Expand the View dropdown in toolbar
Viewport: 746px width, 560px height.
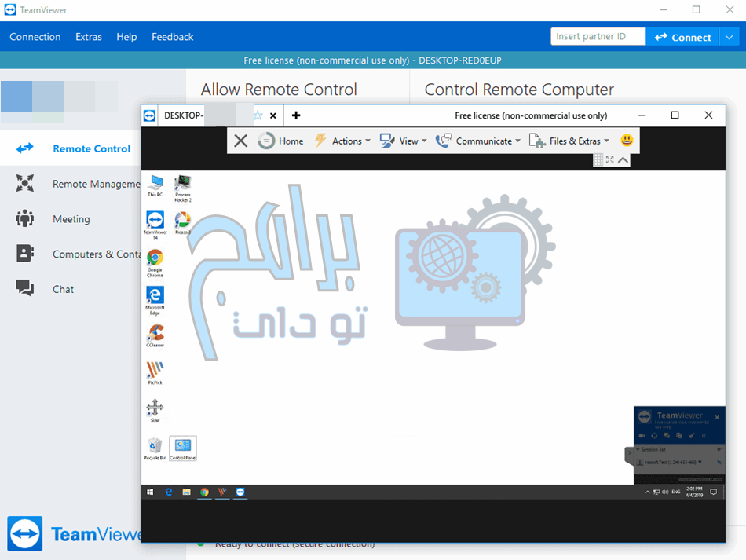pos(403,141)
